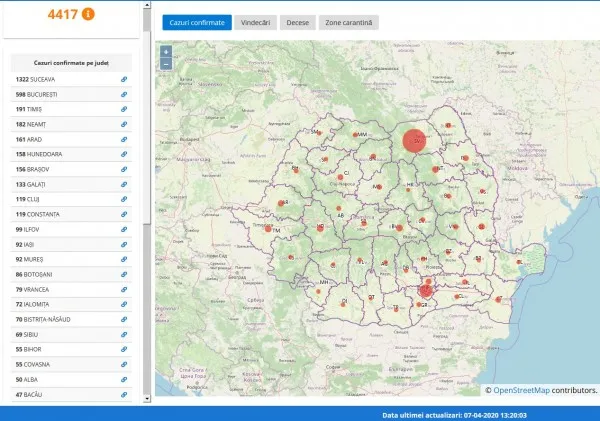The width and height of the screenshot is (600, 421).
Task: Click the '191 TIMIȘ' row text
Action: [29, 109]
